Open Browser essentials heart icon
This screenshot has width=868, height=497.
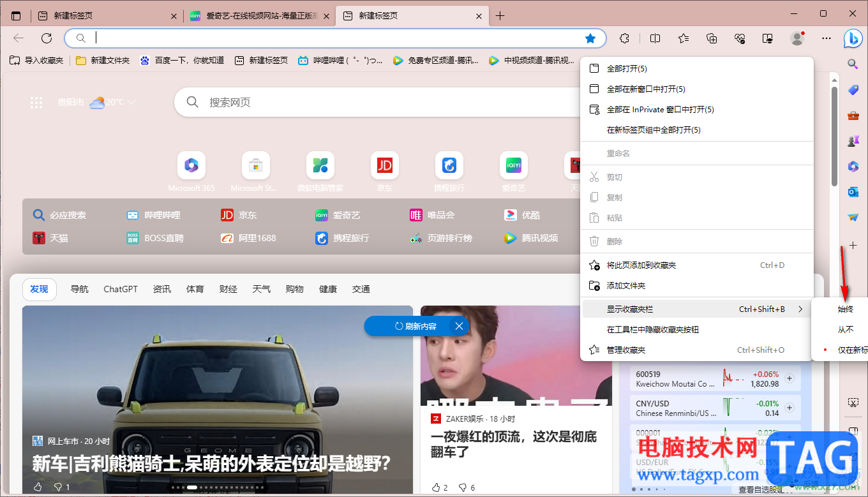click(x=740, y=38)
